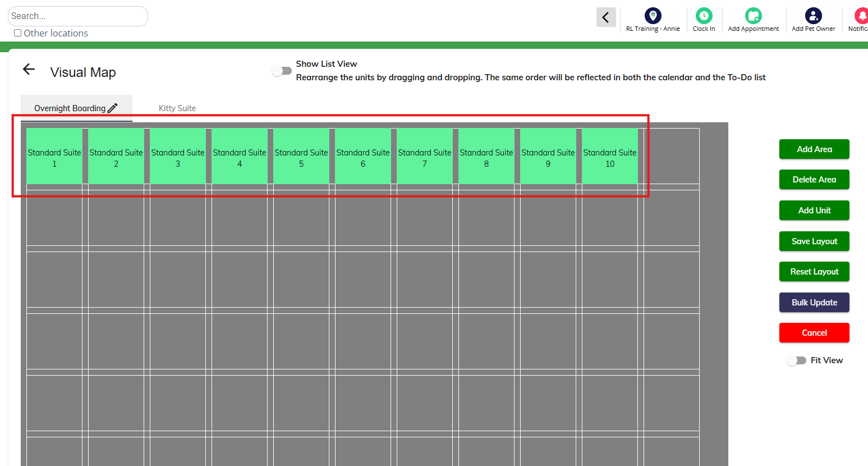Click the Add Unit button

pyautogui.click(x=814, y=211)
